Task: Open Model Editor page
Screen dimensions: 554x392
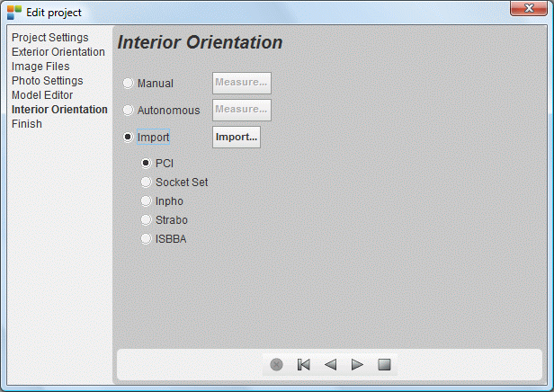Action: pos(42,95)
